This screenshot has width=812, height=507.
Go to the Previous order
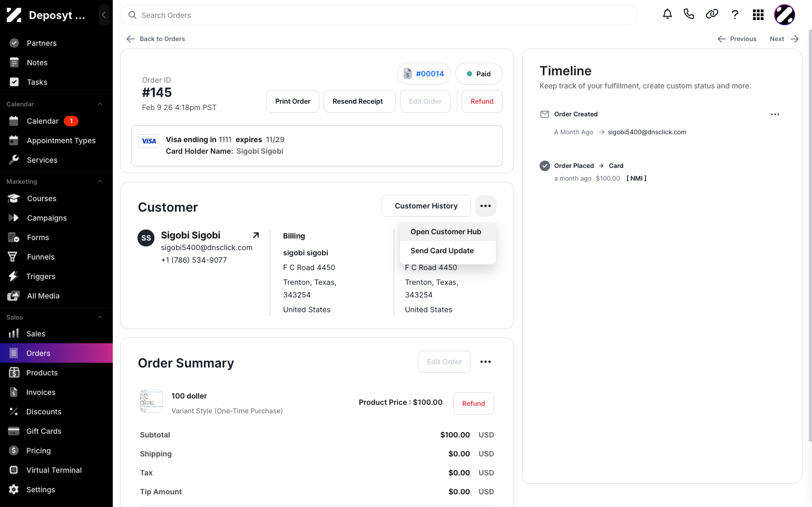pyautogui.click(x=737, y=39)
